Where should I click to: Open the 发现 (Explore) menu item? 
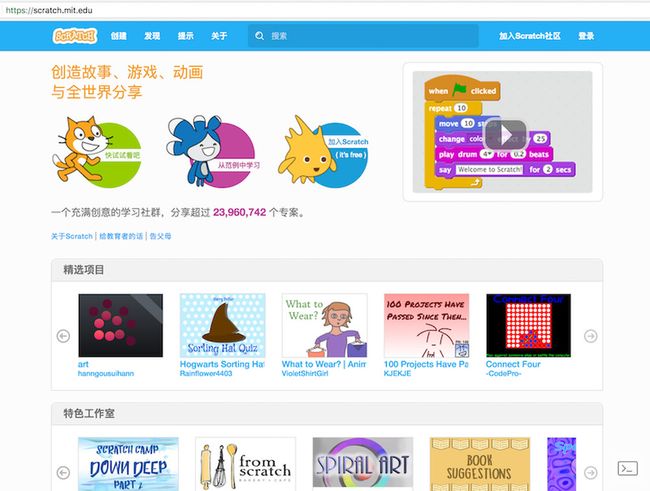pyautogui.click(x=152, y=36)
